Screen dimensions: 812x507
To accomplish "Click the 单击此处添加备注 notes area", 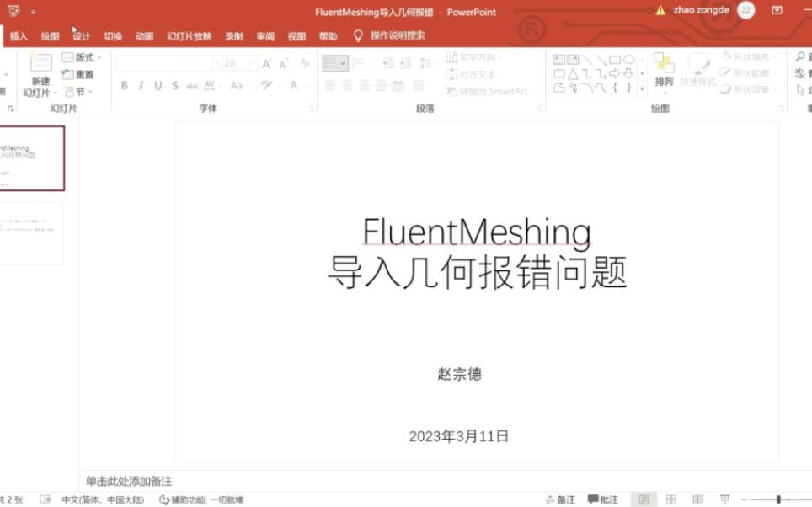I will [x=129, y=481].
